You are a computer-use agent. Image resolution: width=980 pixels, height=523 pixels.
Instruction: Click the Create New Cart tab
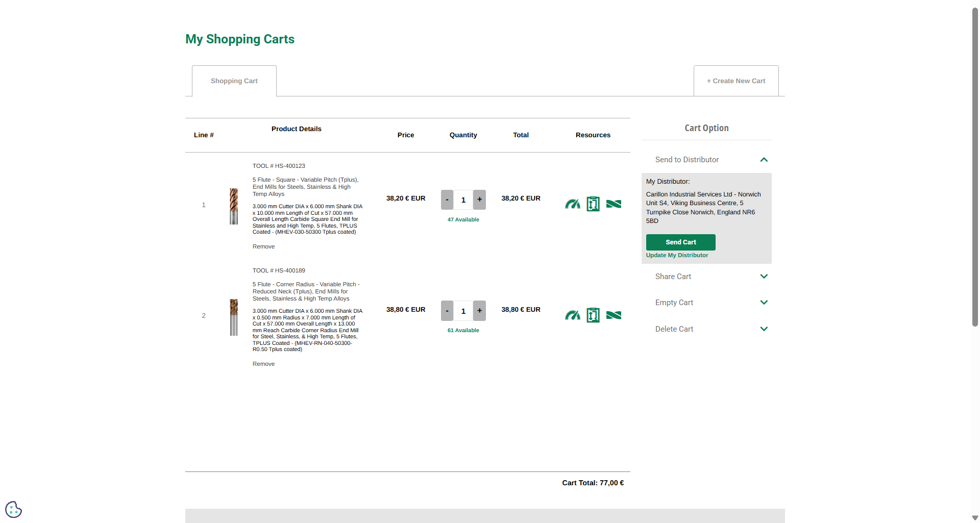(x=736, y=81)
